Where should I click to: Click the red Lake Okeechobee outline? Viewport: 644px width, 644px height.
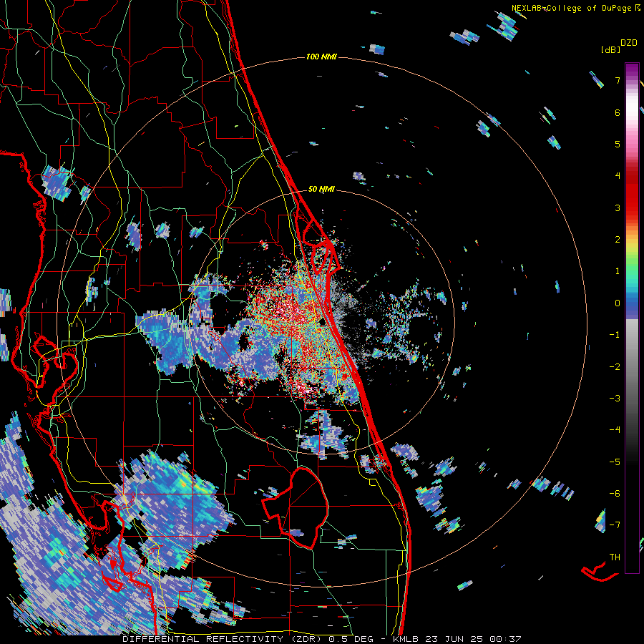click(x=296, y=508)
